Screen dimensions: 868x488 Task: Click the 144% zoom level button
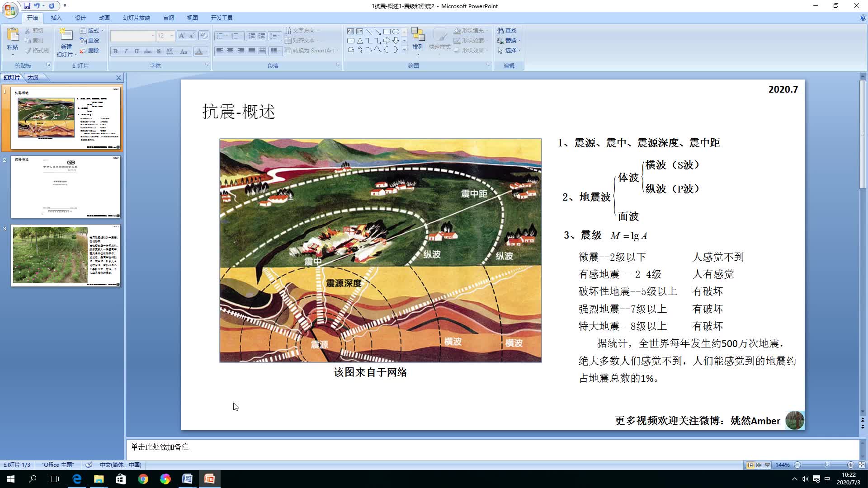pos(783,465)
